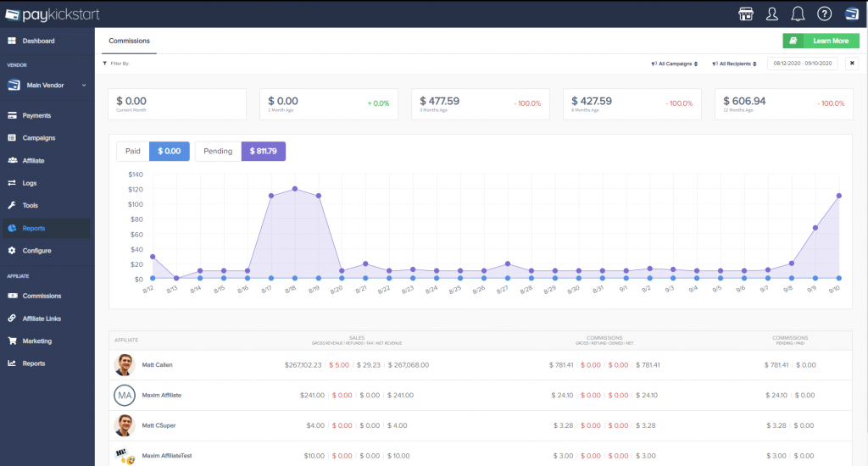The image size is (868, 466).
Task: Open the marketplace store icon in header
Action: click(x=747, y=14)
